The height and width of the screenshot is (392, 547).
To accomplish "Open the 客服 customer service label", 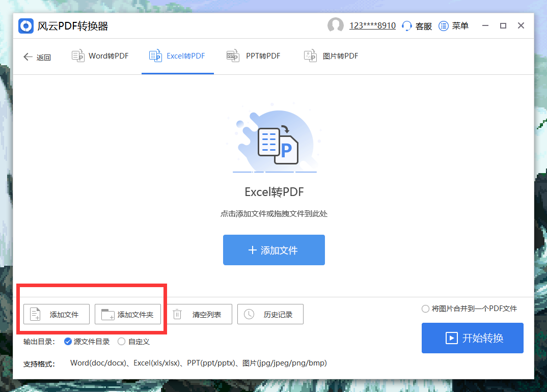I will tap(424, 26).
